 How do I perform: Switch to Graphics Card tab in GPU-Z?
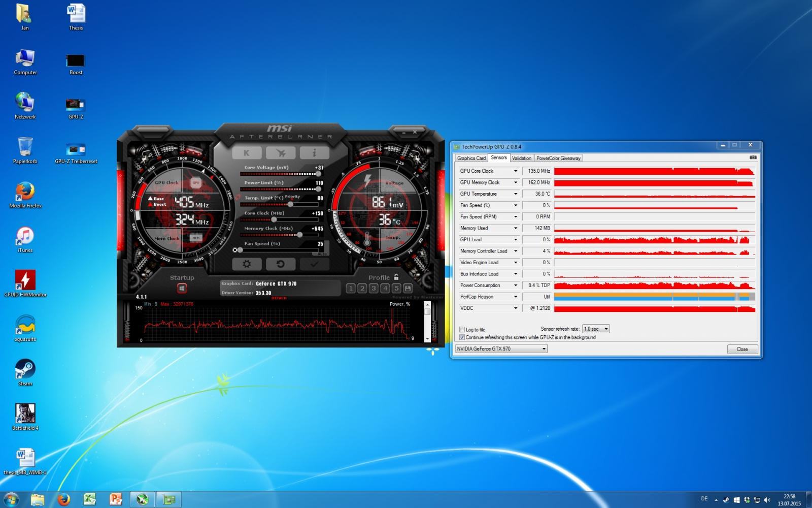pos(471,158)
